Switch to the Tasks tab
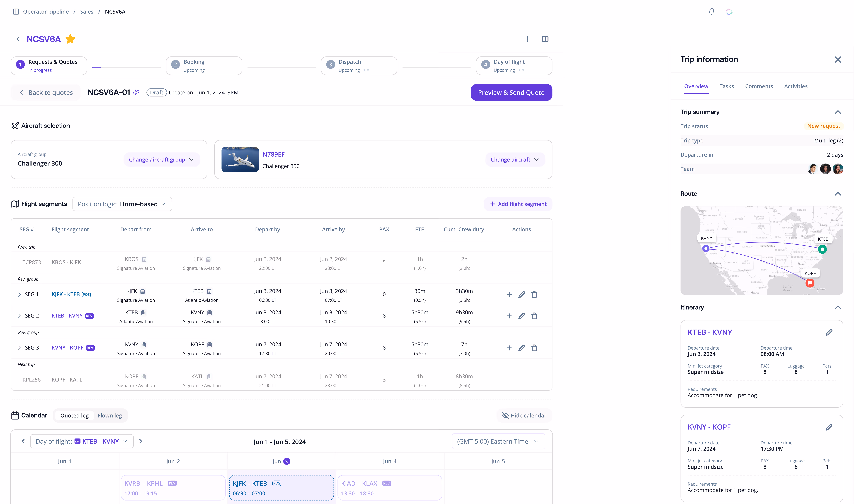The image size is (854, 504). (x=727, y=86)
